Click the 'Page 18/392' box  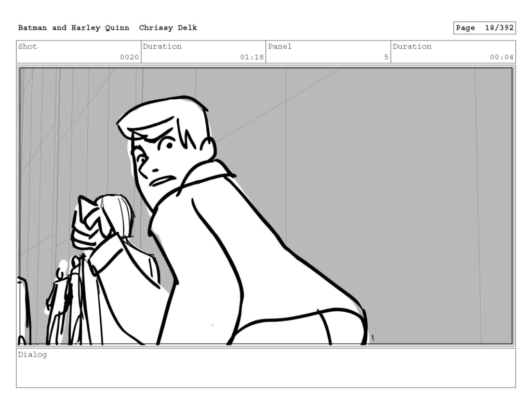[484, 28]
